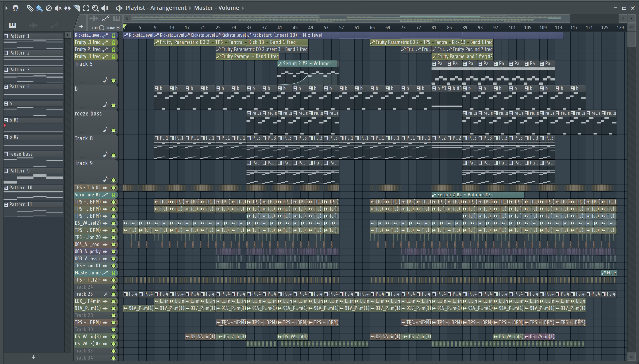Viewport: 639px width, 364px height.
Task: Toggle the magnet snap tool
Action: click(16, 8)
